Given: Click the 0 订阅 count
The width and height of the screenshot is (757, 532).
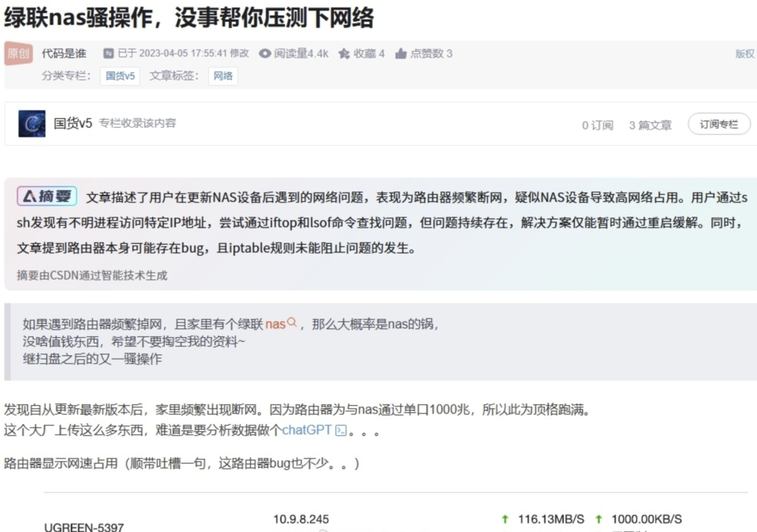Looking at the screenshot, I should coord(598,125).
